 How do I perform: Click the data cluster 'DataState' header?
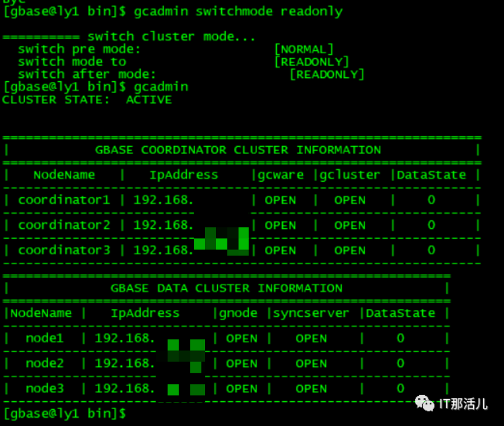tap(400, 313)
